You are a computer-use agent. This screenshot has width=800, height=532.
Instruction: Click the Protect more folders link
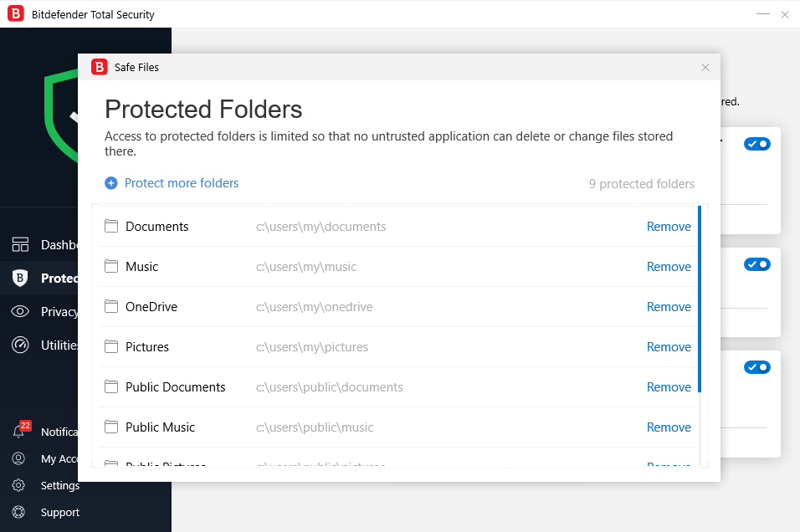182,183
